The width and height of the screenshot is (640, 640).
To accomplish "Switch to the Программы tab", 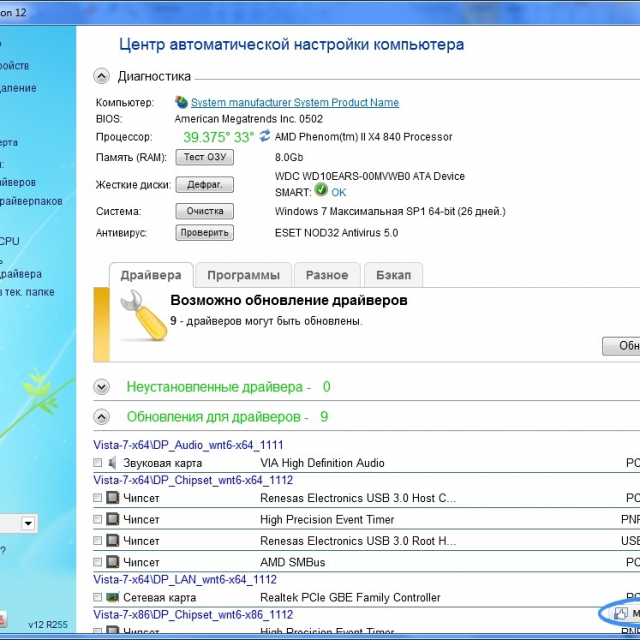I will point(243,275).
